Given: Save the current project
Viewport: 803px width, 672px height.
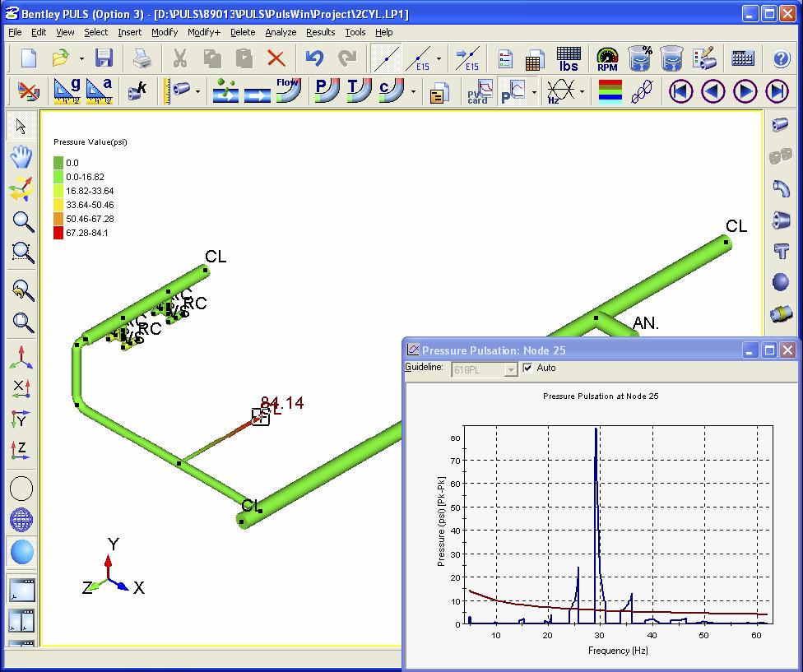Looking at the screenshot, I should pos(104,58).
